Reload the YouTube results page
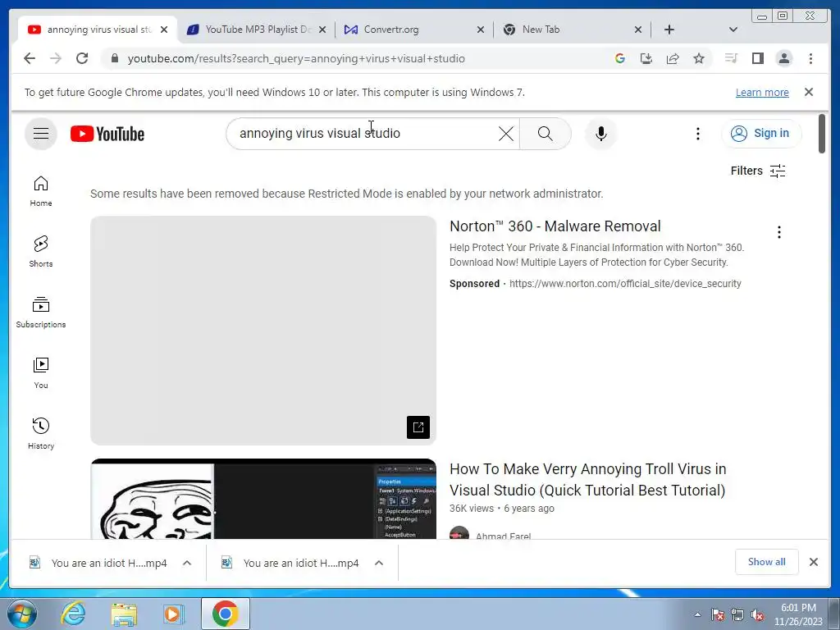This screenshot has height=630, width=840. point(82,58)
